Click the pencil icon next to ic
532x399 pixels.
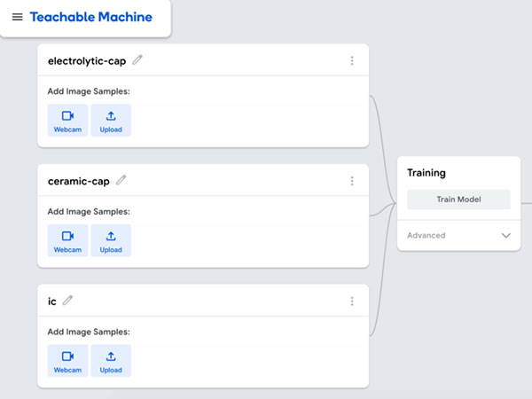coord(67,301)
